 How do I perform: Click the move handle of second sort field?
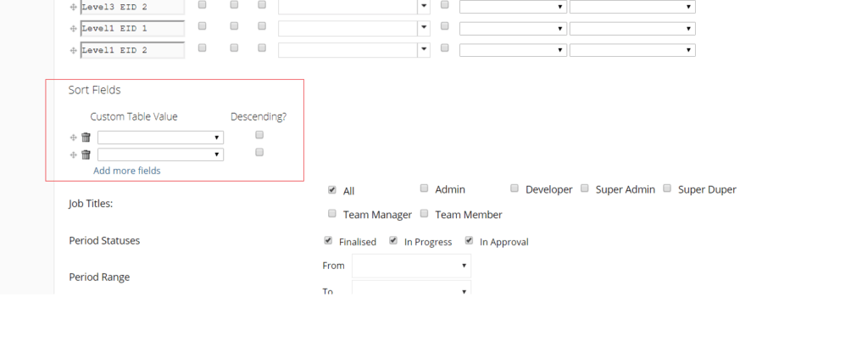point(73,154)
